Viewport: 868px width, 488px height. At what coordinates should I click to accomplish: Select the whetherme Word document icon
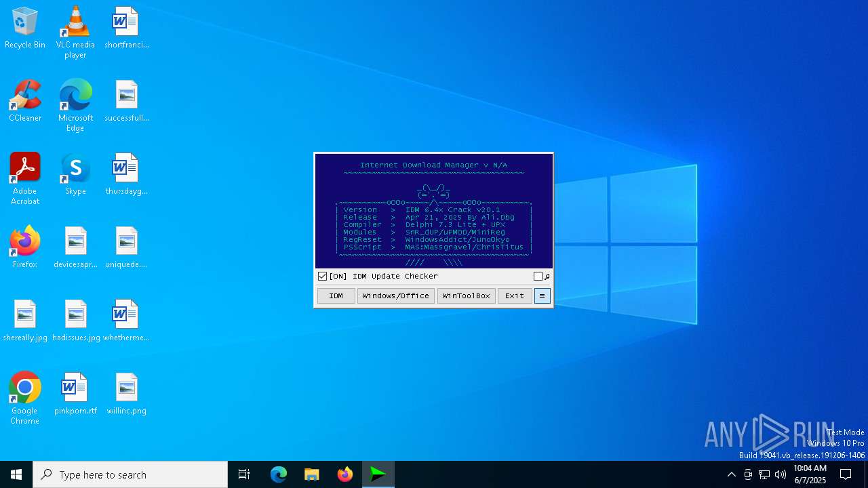tap(126, 321)
